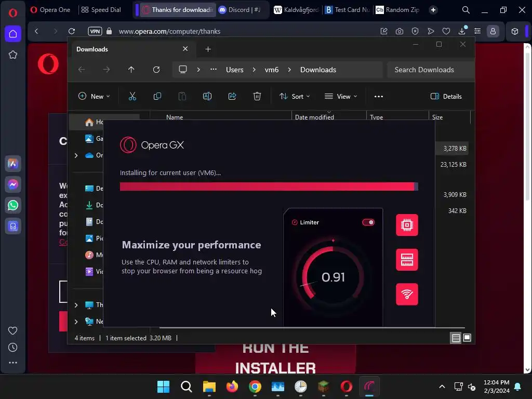The height and width of the screenshot is (399, 532).
Task: Open the Opera profile account icon
Action: click(x=493, y=31)
